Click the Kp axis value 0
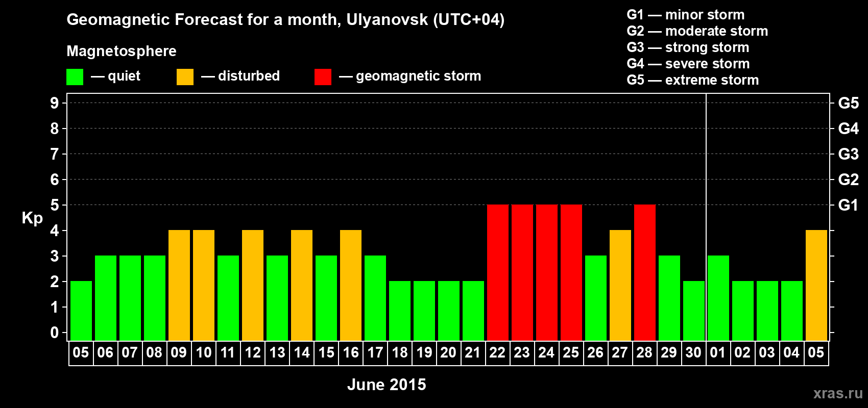This screenshot has width=868, height=408. (x=55, y=333)
